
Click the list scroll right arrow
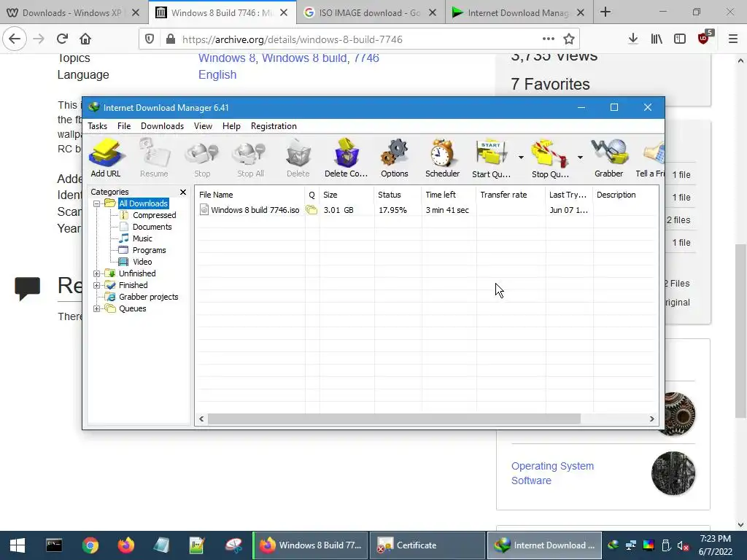[x=651, y=419]
